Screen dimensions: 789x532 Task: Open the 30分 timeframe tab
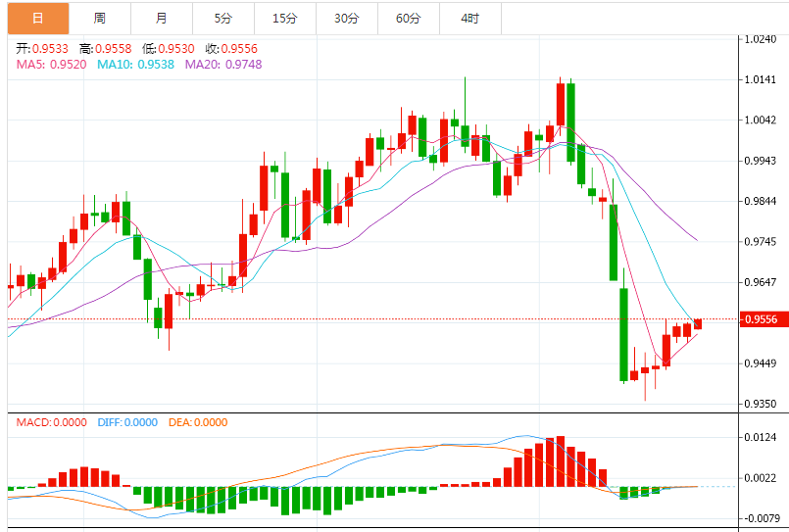(x=347, y=19)
